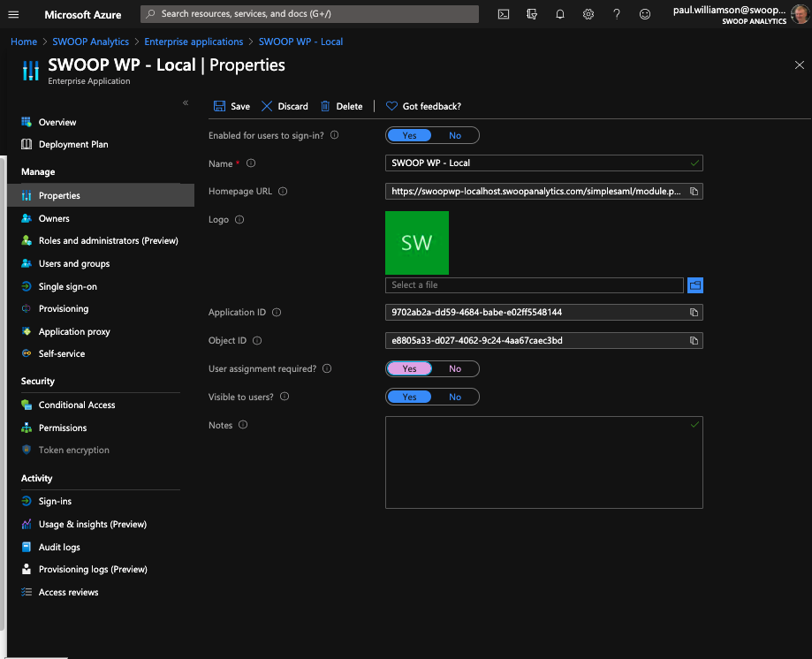This screenshot has width=812, height=659.
Task: Show info tooltip for Application ID
Action: (x=277, y=312)
